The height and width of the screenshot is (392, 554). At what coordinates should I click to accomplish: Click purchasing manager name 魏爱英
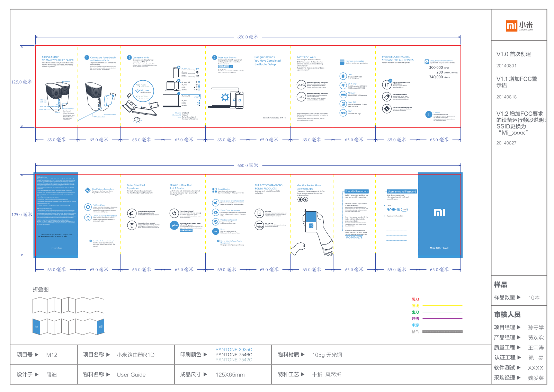[x=536, y=378]
